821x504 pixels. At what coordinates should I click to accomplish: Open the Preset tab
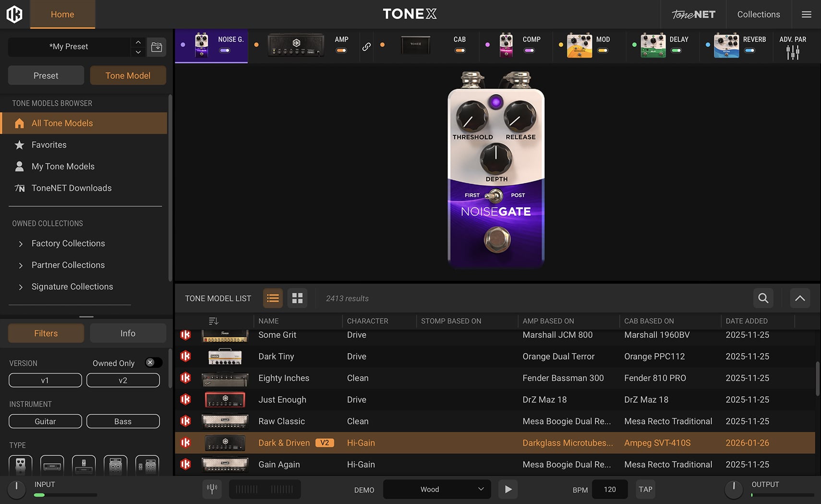tap(46, 75)
